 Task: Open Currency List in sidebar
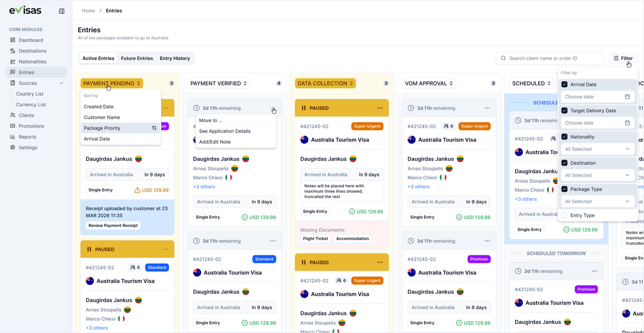pos(31,104)
